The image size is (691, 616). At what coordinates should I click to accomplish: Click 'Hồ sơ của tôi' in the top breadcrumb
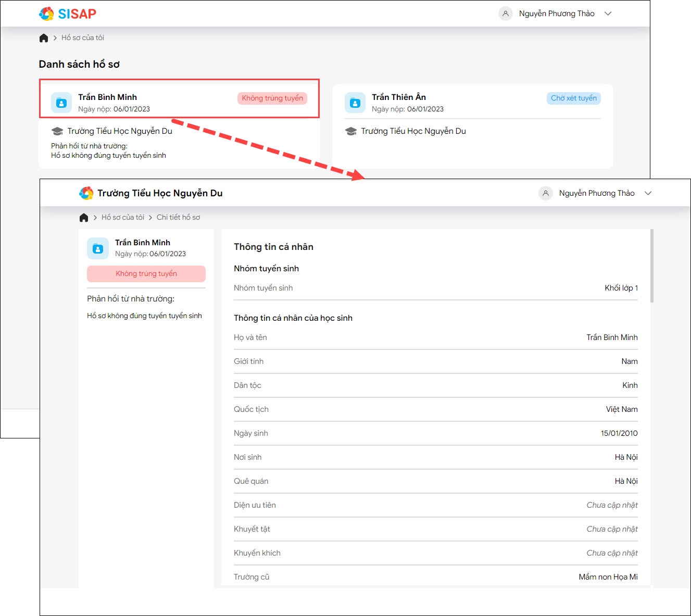83,38
